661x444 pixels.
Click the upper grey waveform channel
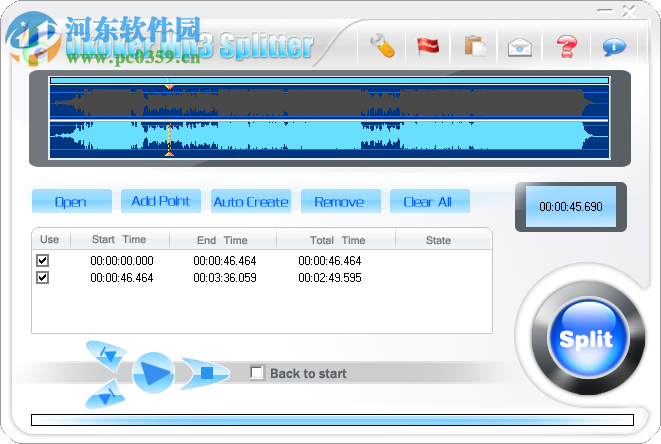click(329, 102)
